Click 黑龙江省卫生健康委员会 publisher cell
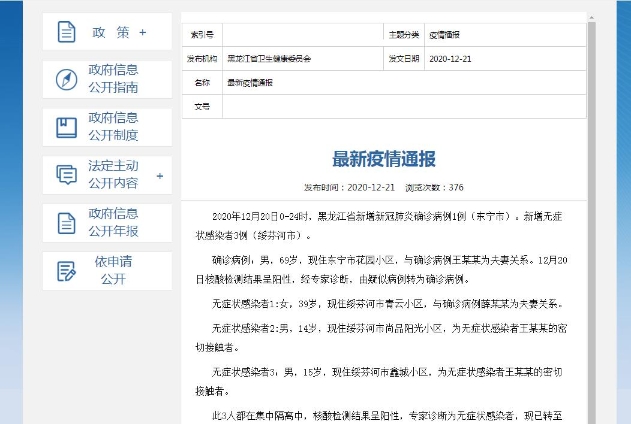The width and height of the screenshot is (631, 424). tap(303, 59)
